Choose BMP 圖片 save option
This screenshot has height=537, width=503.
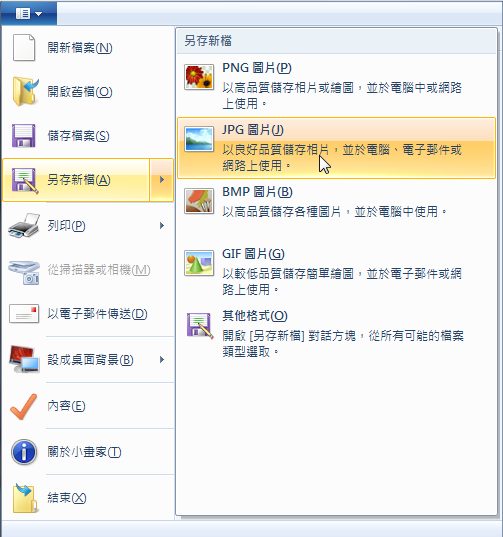tap(336, 202)
